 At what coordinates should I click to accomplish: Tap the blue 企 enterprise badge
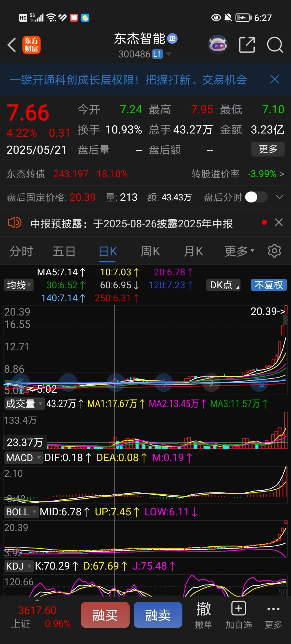172,39
